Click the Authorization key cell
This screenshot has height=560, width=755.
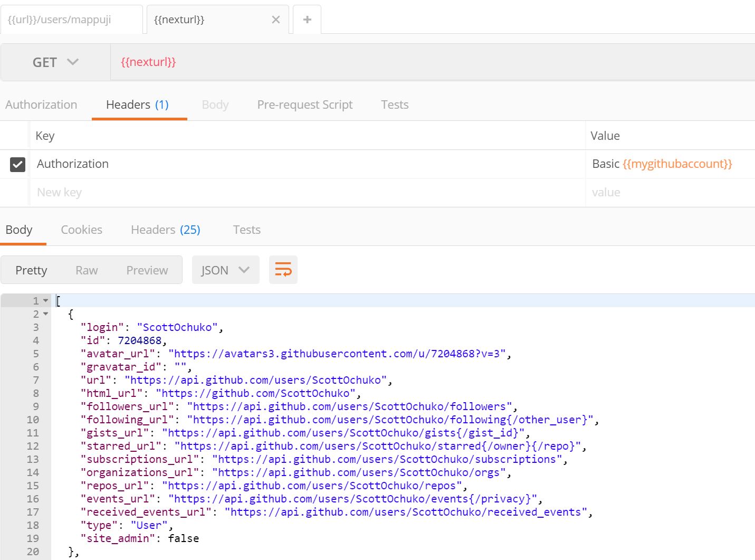pyautogui.click(x=307, y=164)
